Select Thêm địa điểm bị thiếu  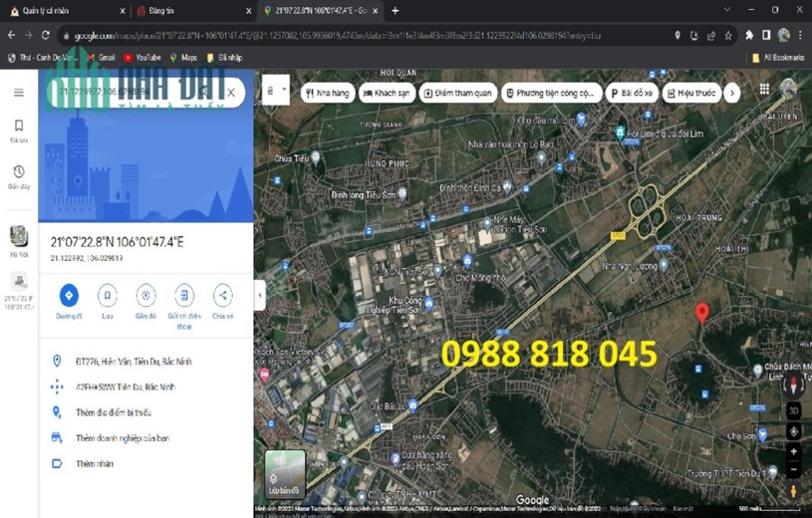[x=114, y=412]
